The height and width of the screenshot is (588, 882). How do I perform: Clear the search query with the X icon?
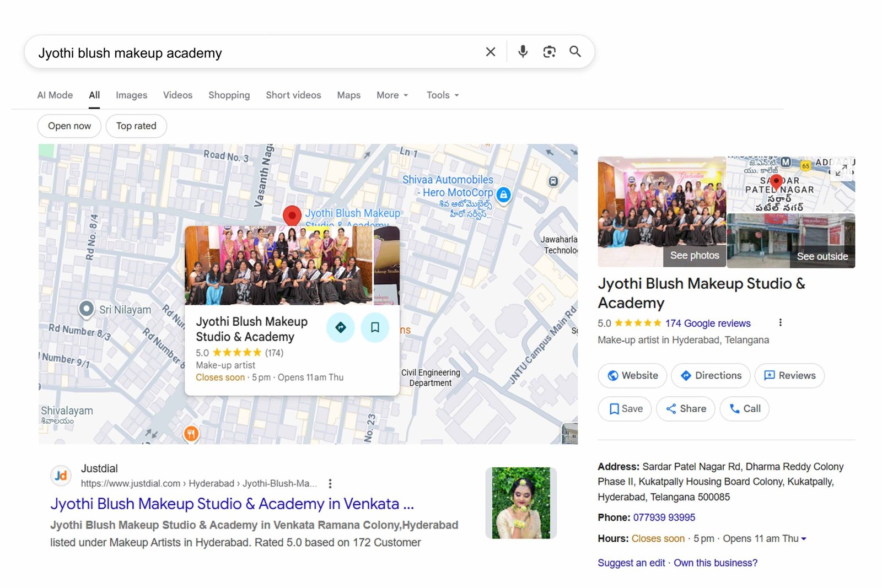coord(490,51)
